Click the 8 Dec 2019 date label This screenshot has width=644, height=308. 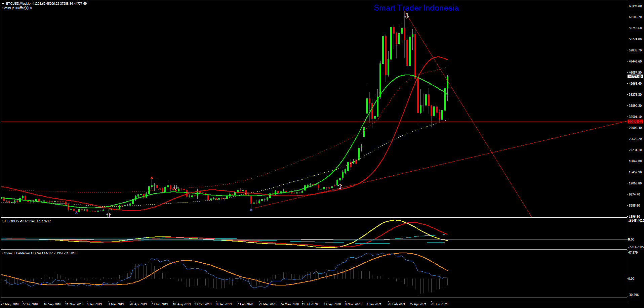pos(224,304)
